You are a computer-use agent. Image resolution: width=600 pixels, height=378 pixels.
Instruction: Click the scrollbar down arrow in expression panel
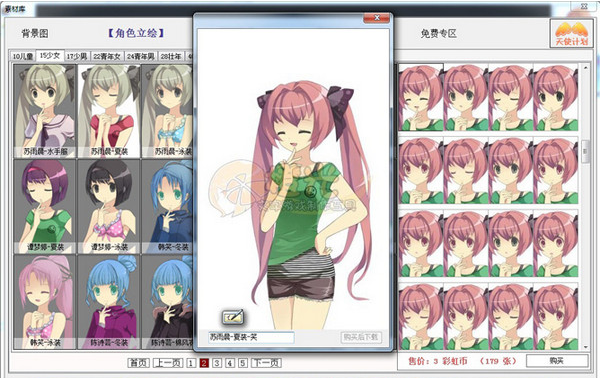(x=585, y=347)
